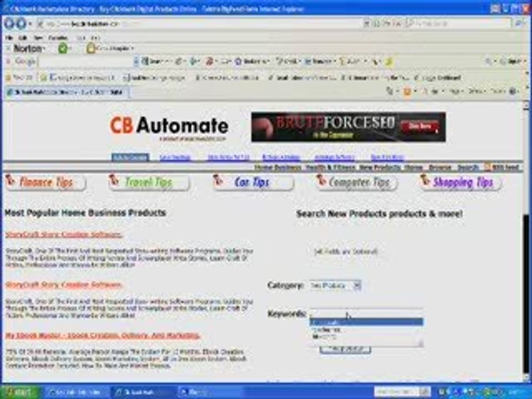Select the highlighted autocomplete suggestion

point(366,322)
